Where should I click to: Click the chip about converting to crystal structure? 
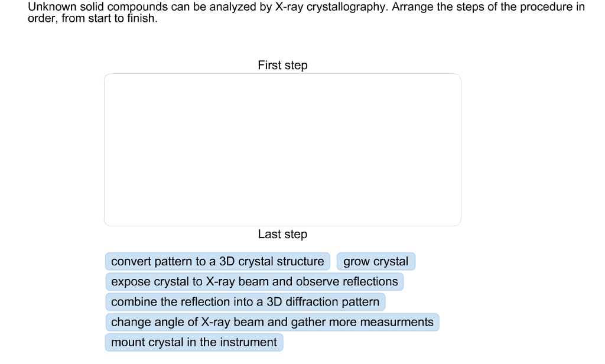pyautogui.click(x=217, y=261)
